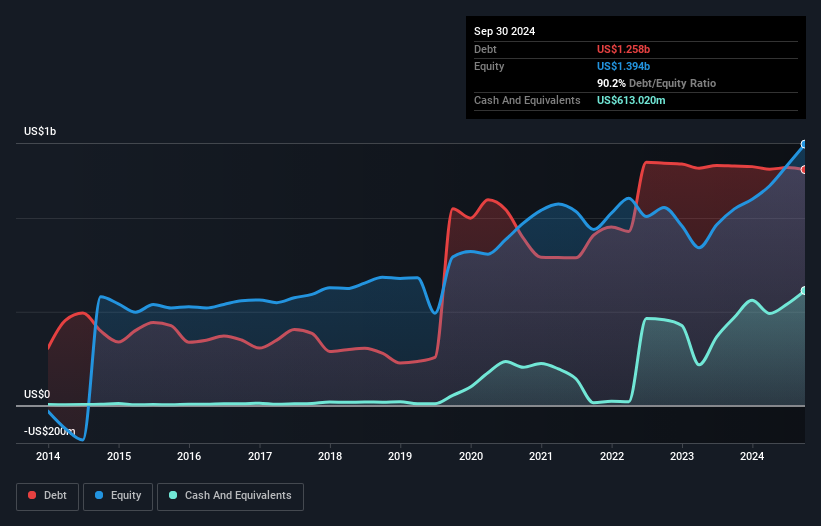This screenshot has width=821, height=526.
Task: Click the US$613.020m cash value
Action: pos(631,100)
